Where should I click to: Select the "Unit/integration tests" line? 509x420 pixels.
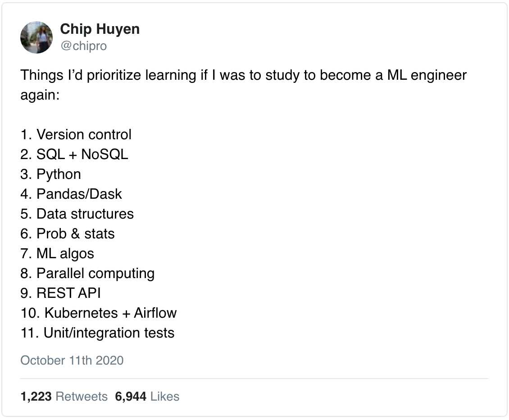(x=97, y=333)
